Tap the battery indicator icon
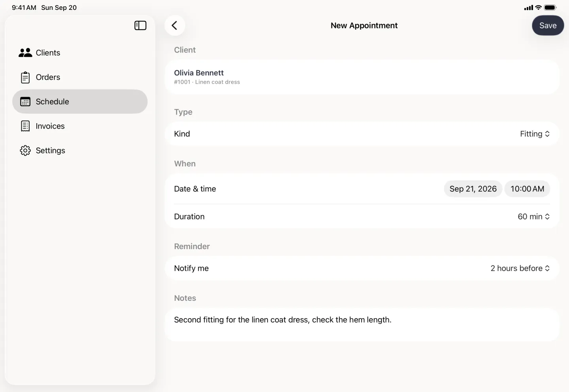 pyautogui.click(x=550, y=8)
